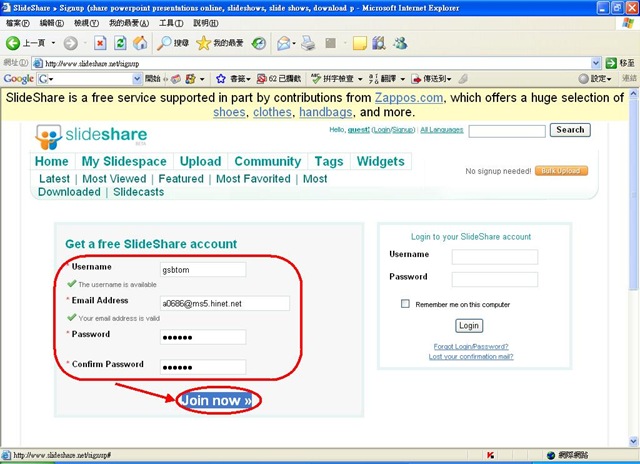
Task: Open the spell check dropdown arrow
Action: pyautogui.click(x=360, y=79)
